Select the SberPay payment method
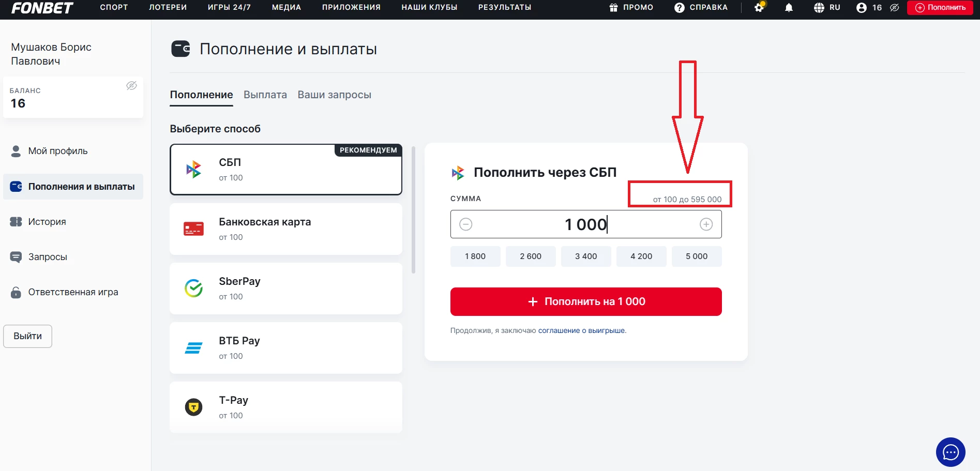980x471 pixels. coord(286,288)
